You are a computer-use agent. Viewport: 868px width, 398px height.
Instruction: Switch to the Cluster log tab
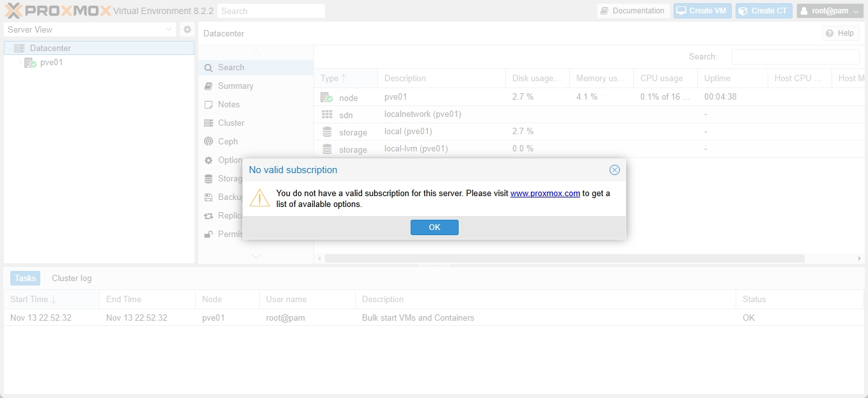tap(72, 278)
